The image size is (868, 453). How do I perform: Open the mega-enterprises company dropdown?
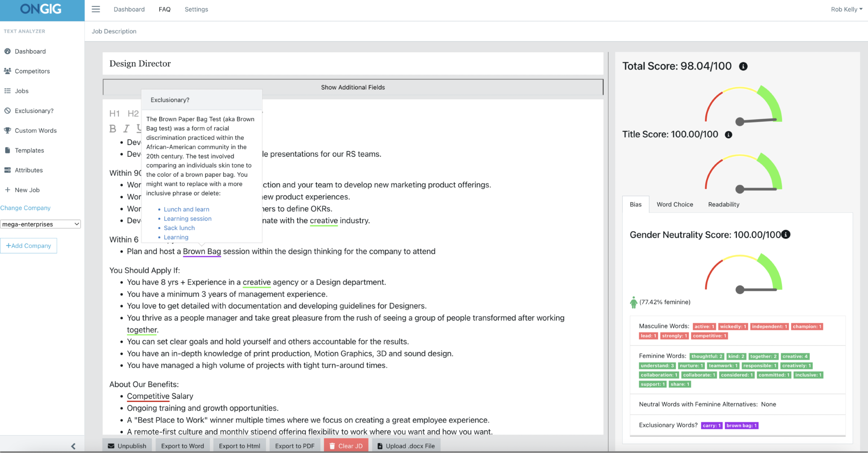[x=40, y=224]
